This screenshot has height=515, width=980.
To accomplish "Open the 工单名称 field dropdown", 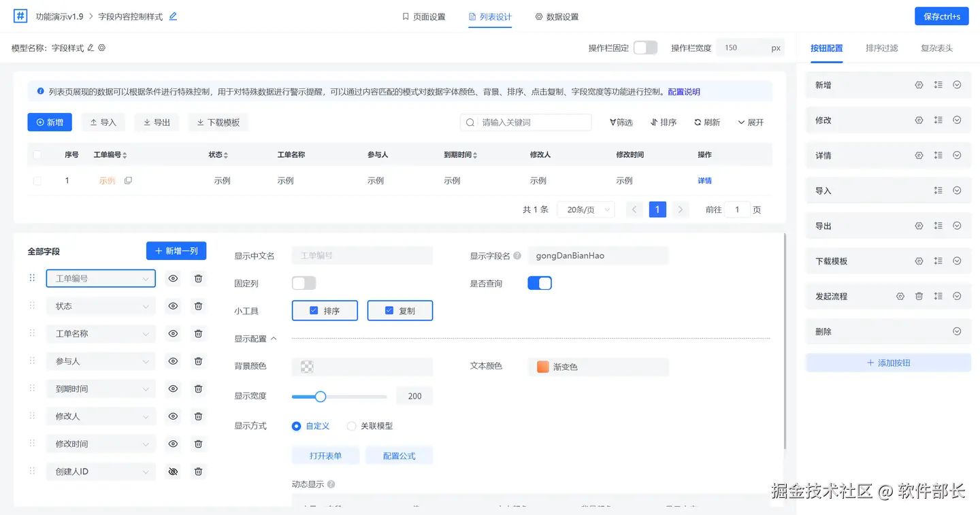I will (x=101, y=333).
